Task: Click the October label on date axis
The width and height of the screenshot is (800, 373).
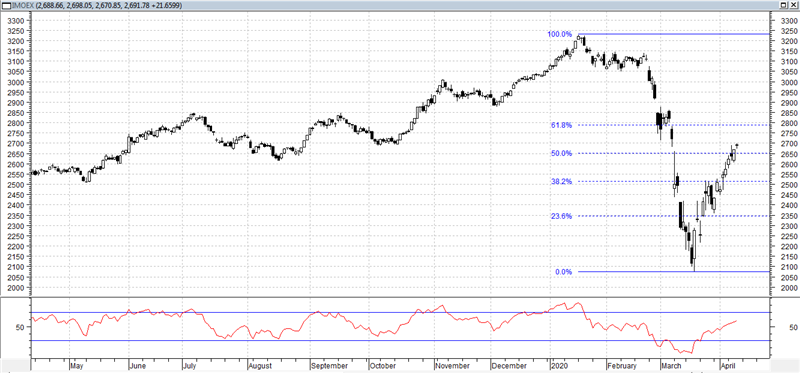Action: coord(383,366)
